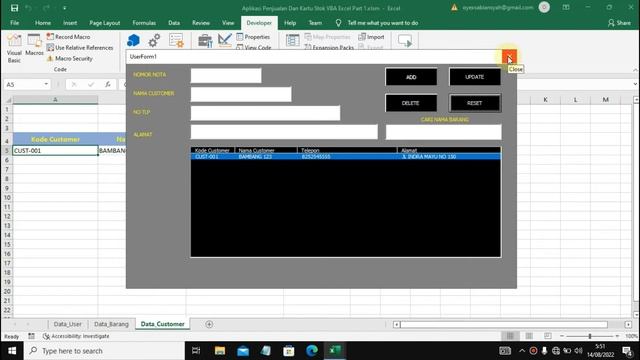The image size is (640, 360).
Task: Open Macro Security settings
Action: (70, 58)
